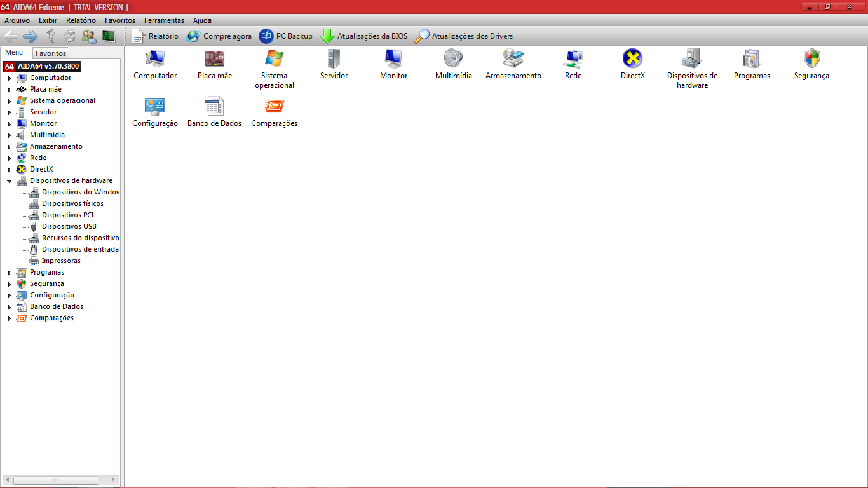The image size is (868, 488).
Task: Open the Relatório menu in menu bar
Action: (81, 20)
